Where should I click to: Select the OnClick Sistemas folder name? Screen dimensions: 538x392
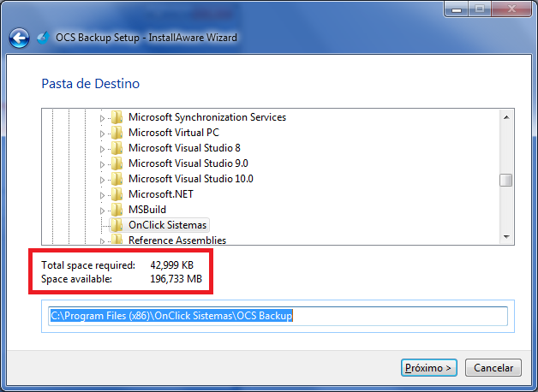[167, 225]
